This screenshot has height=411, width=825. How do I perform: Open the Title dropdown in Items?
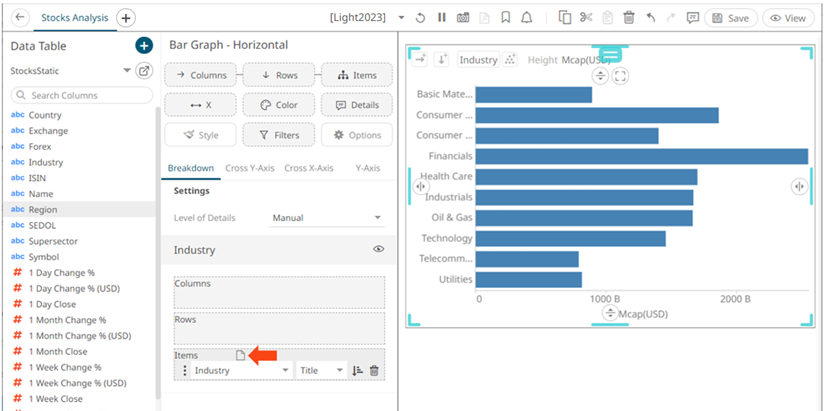click(x=321, y=370)
